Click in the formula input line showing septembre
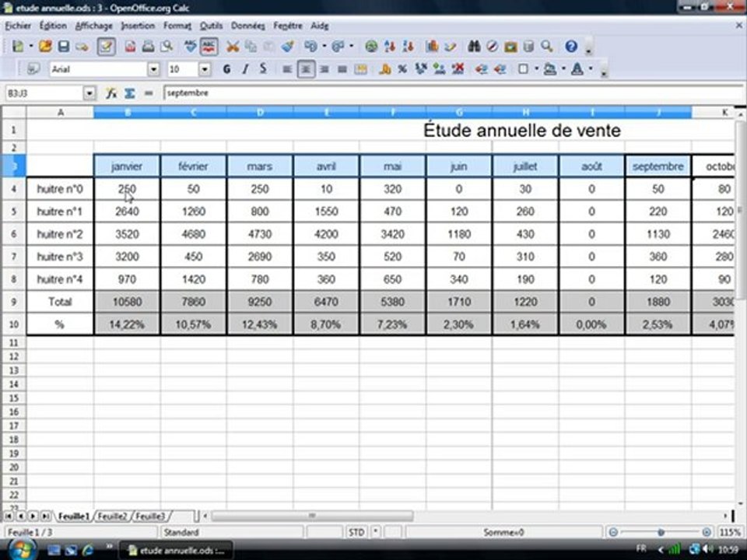747x560 pixels. coord(453,93)
